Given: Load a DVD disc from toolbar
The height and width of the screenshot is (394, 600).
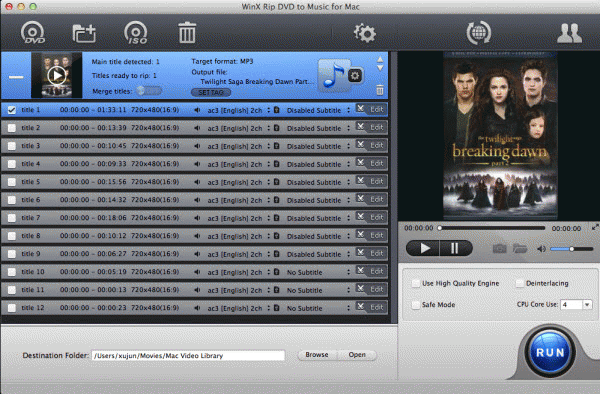Looking at the screenshot, I should tap(33, 33).
